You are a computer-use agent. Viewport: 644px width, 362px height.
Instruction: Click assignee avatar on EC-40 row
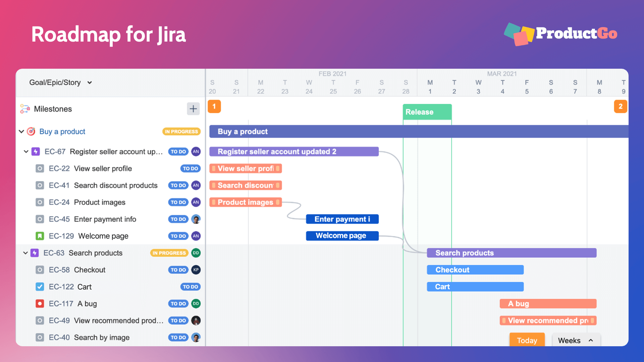coord(196,337)
